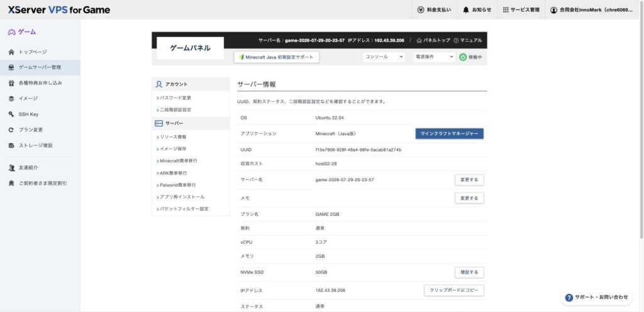Click the server icon for ゲームサーバー管理
The image size is (644, 312).
point(11,67)
